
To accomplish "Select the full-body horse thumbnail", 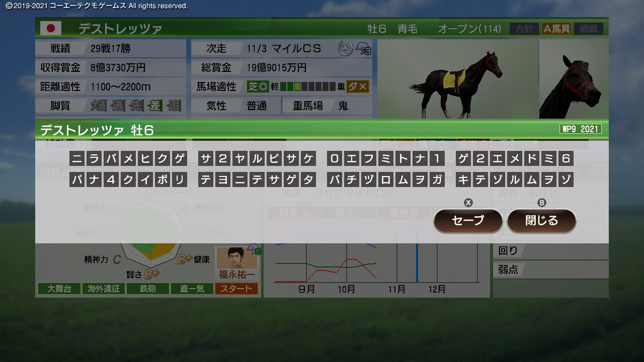I will (x=456, y=79).
